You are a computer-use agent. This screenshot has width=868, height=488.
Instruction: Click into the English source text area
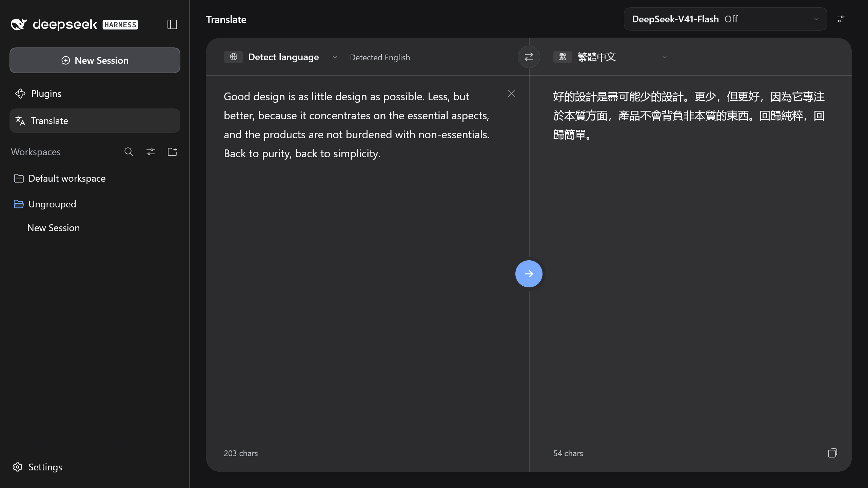click(x=357, y=125)
